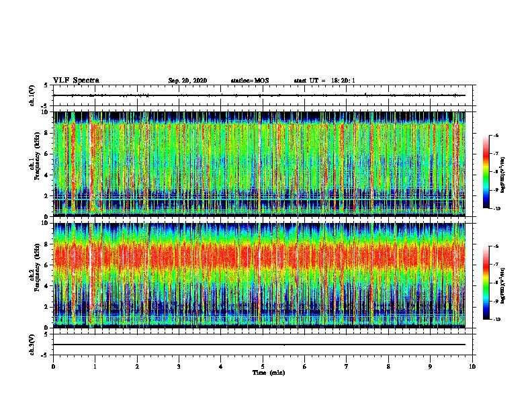The image size is (532, 411).
Task: Click the red 6-8 kHz band in ch.2 spectrogram
Action: 259,256
